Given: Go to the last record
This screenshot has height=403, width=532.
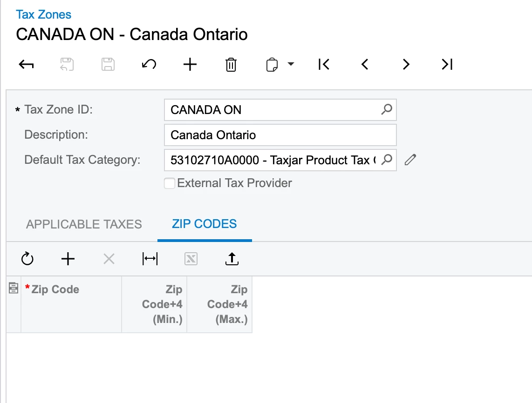Looking at the screenshot, I should click(x=447, y=65).
